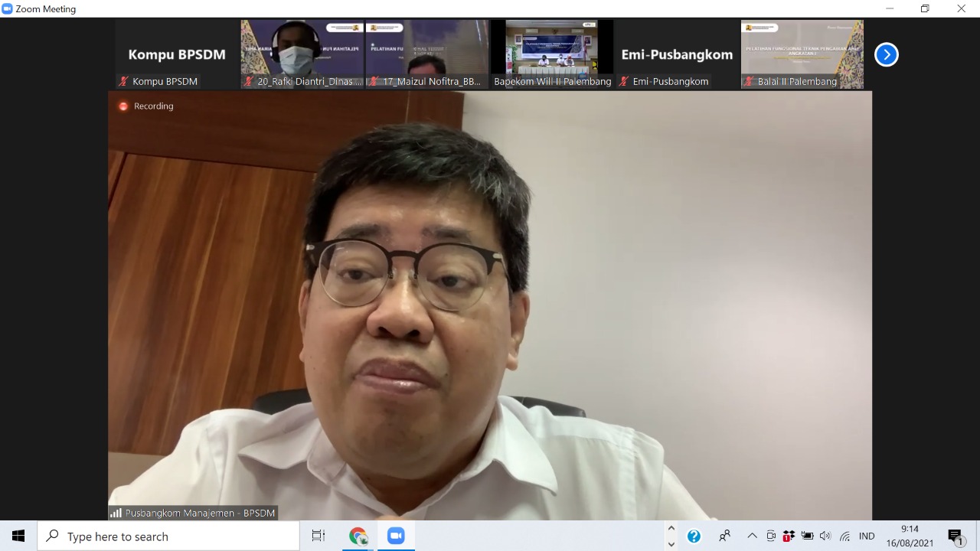980x551 pixels.
Task: Open the Windows Start menu
Action: click(18, 536)
